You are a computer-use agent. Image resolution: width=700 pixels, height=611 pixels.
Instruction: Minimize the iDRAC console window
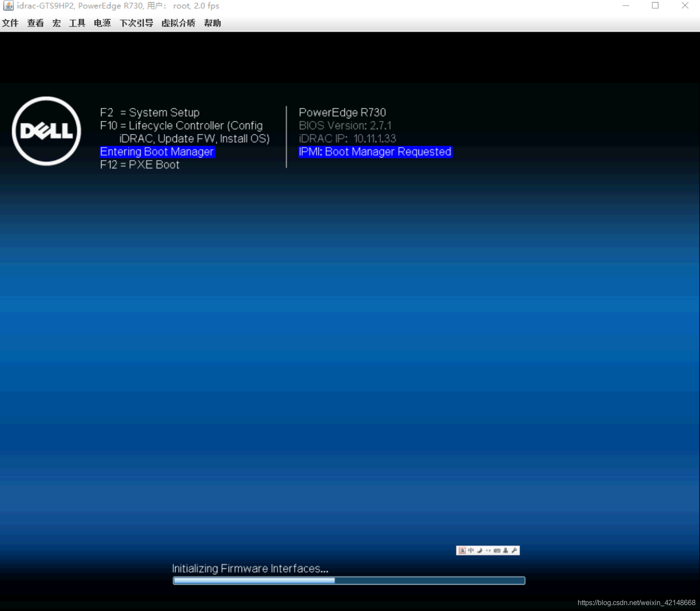626,6
